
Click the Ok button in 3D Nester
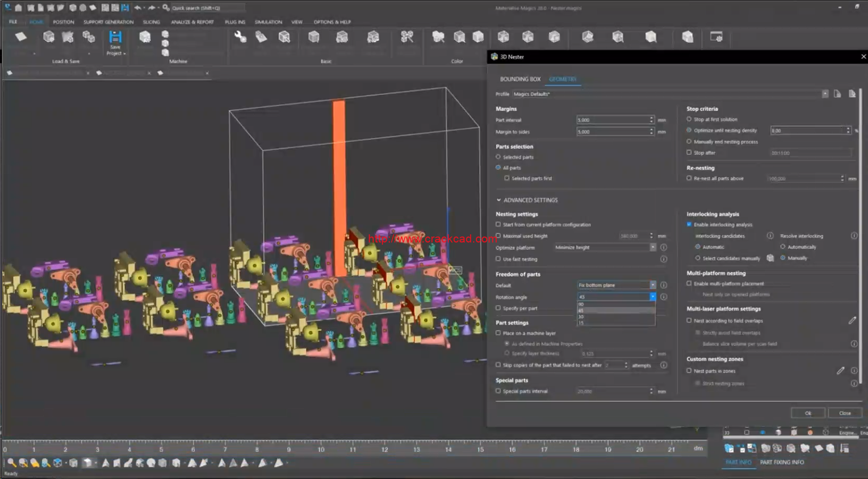tap(808, 413)
